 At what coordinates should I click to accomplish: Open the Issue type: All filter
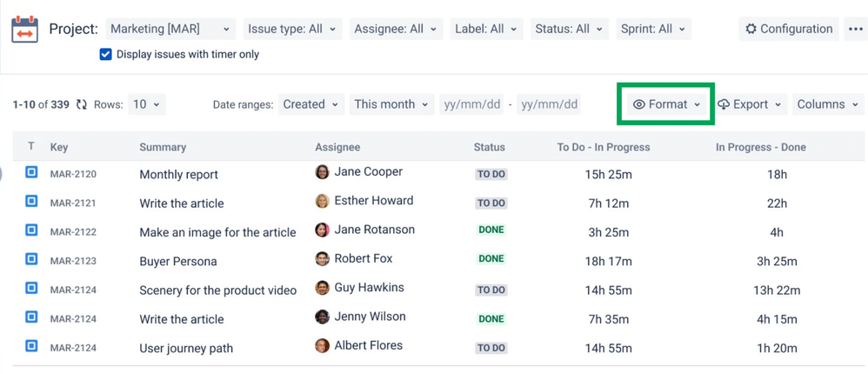click(292, 29)
